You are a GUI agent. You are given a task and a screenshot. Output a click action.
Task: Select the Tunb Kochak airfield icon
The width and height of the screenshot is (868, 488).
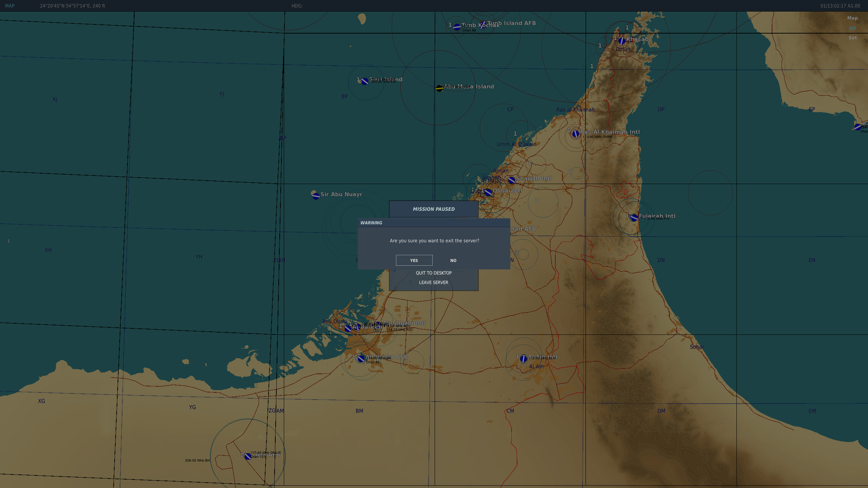click(x=457, y=27)
